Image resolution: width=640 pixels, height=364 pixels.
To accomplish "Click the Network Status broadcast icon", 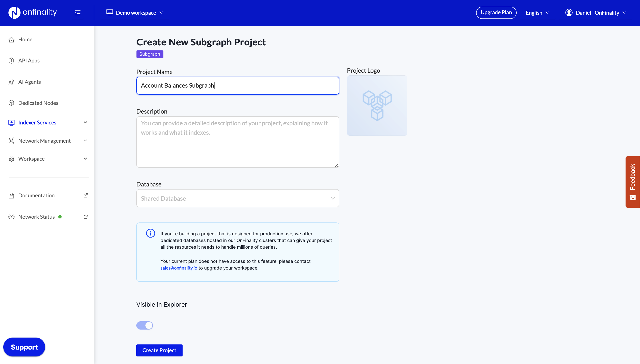I will [11, 217].
